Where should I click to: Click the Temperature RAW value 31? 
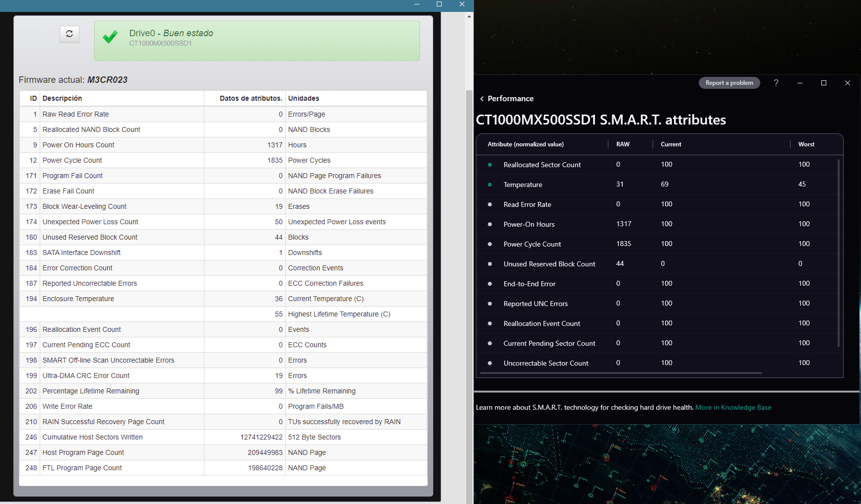[x=620, y=184]
